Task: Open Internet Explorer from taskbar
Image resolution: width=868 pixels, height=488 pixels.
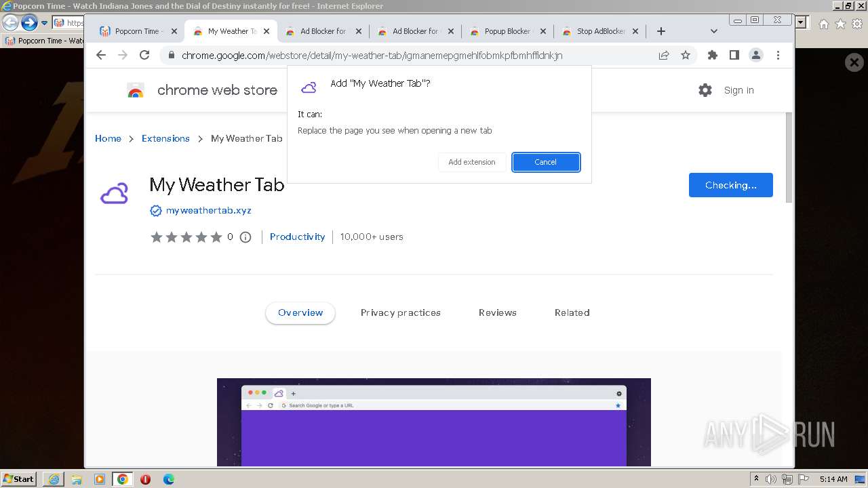Action: point(54,479)
